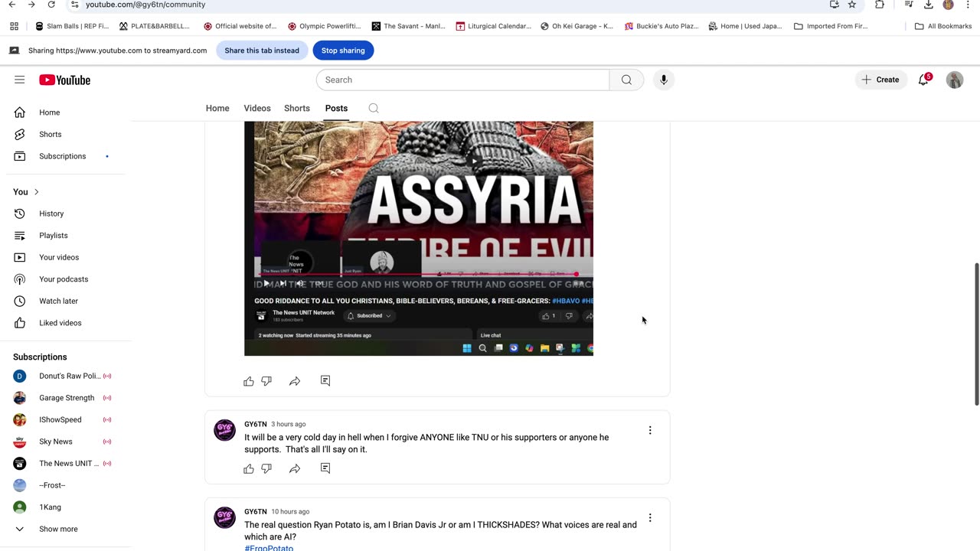Open IShowSpeed subscription
Viewport: 980px width, 551px height.
tap(66, 419)
